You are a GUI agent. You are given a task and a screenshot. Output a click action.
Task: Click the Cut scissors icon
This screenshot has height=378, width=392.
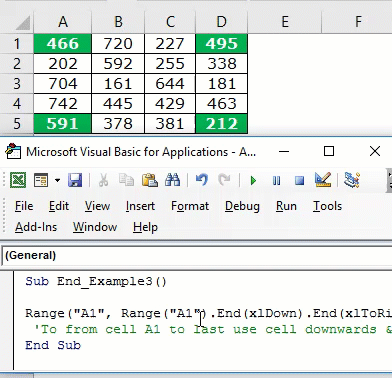click(103, 181)
